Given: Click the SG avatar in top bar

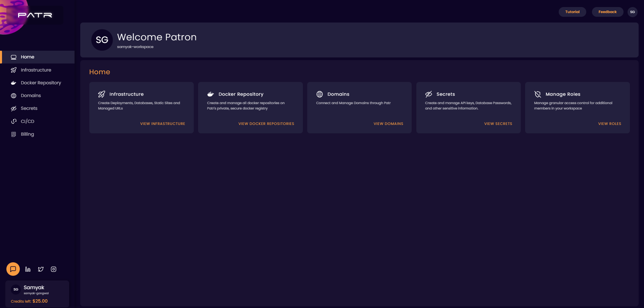Looking at the screenshot, I should [x=632, y=12].
